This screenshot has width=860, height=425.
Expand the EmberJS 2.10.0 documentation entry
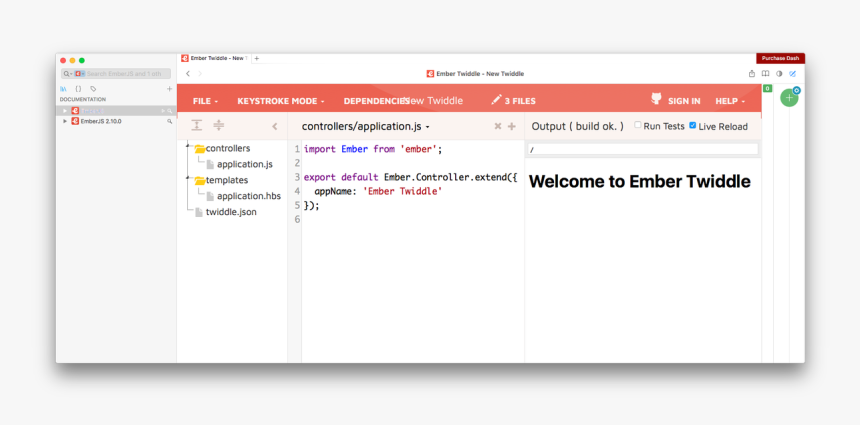65,121
